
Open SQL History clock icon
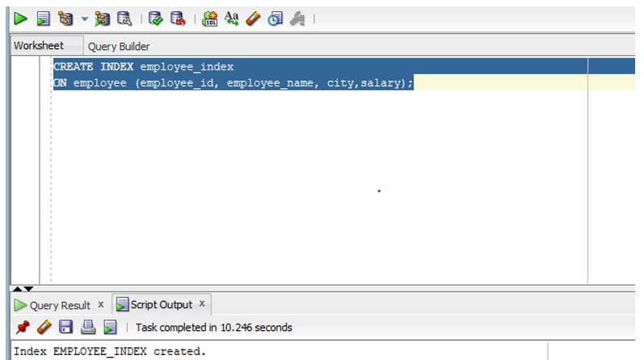pos(276,19)
